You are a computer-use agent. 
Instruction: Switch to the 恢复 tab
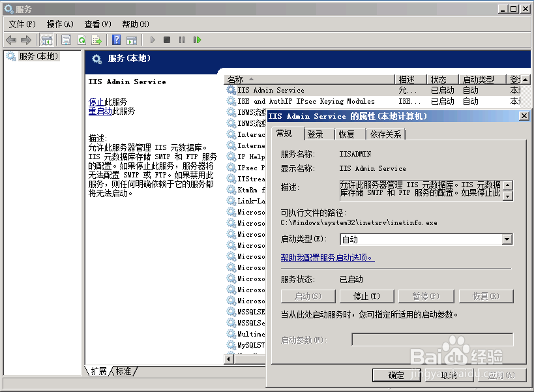[x=349, y=134]
